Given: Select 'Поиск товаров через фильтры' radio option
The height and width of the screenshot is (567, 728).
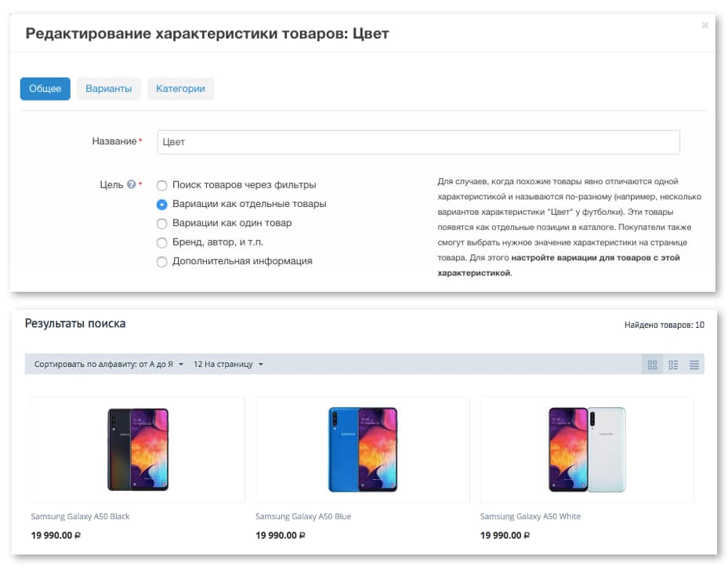Looking at the screenshot, I should (162, 186).
